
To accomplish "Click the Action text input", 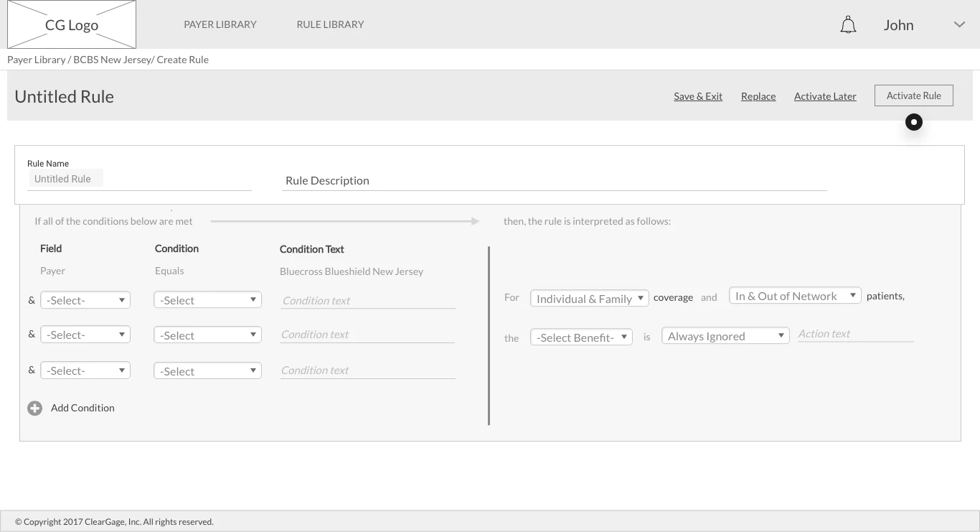I will click(856, 334).
